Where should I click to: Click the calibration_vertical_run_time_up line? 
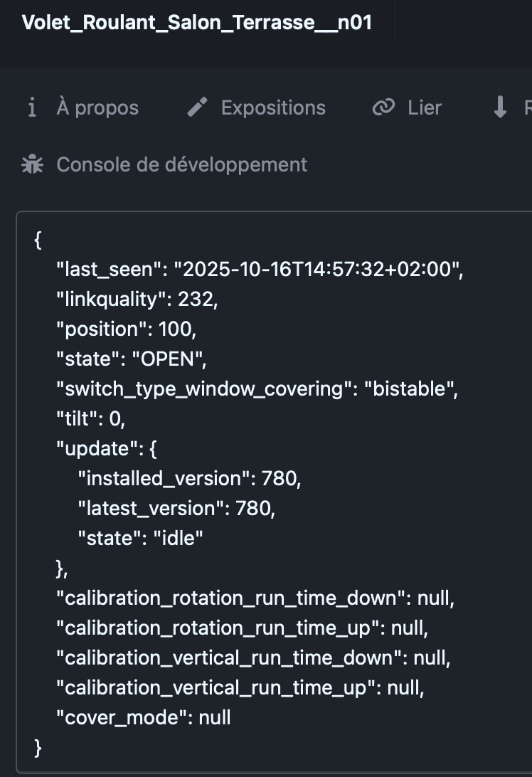pyautogui.click(x=239, y=688)
